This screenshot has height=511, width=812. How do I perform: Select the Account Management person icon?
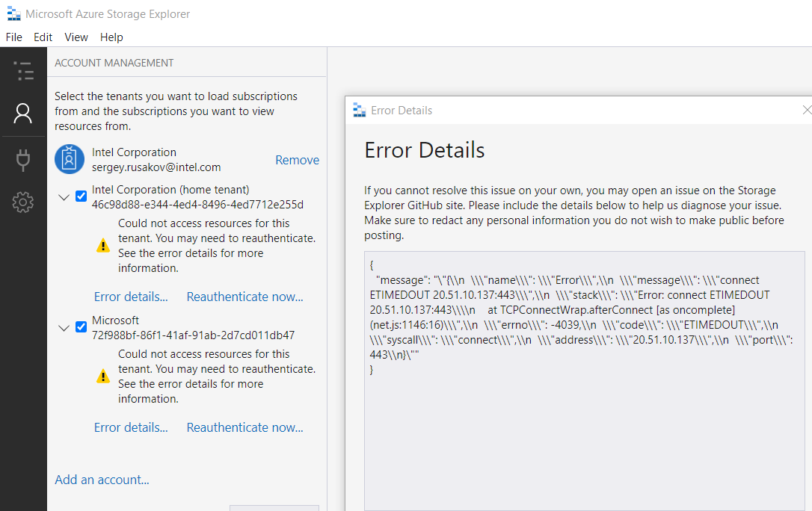(23, 114)
